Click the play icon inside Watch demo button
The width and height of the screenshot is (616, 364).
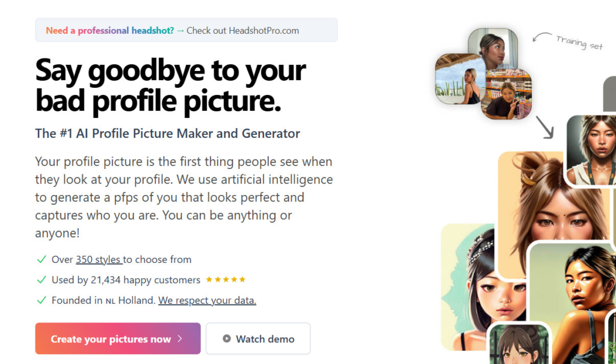[x=225, y=338]
